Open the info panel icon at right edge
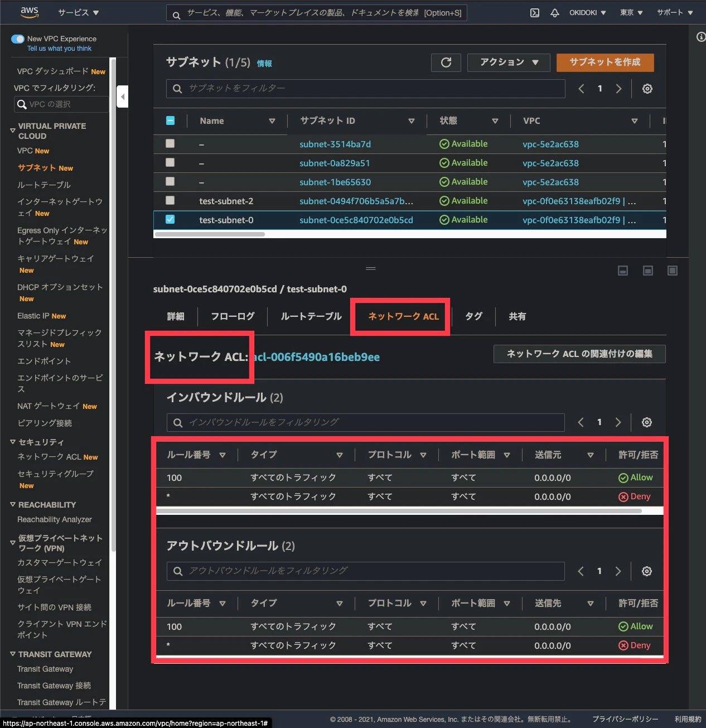This screenshot has width=706, height=728. (x=701, y=37)
